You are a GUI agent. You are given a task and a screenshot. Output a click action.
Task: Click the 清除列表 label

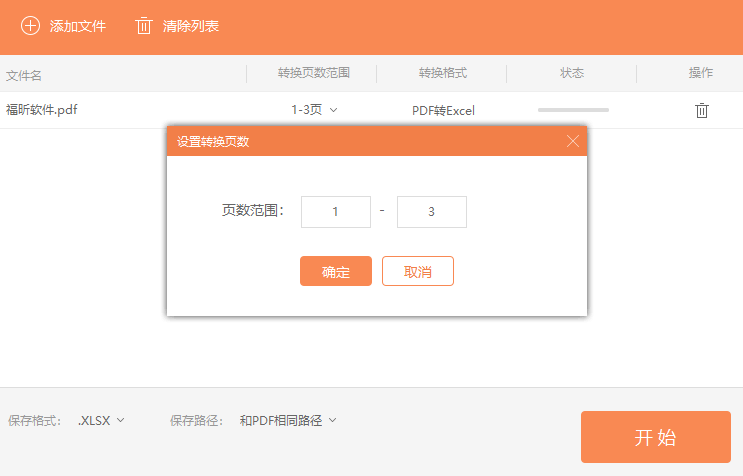190,26
